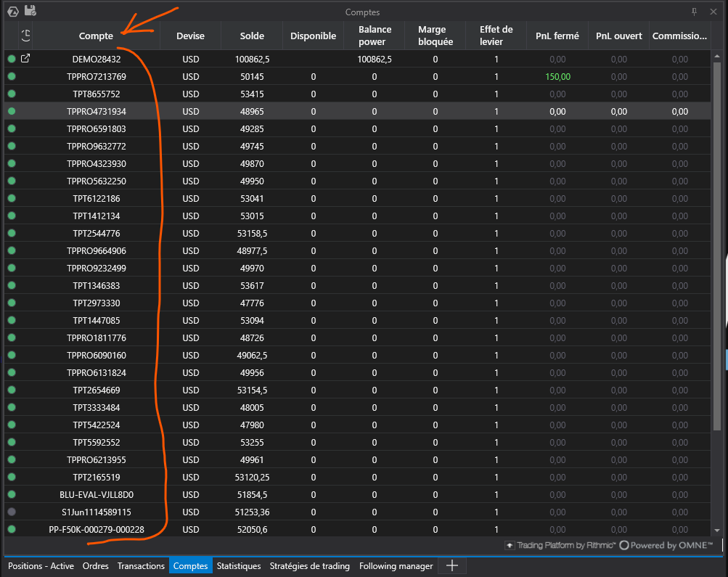Click the status dot of TPT8655752
The width and height of the screenshot is (728, 577).
(x=12, y=94)
